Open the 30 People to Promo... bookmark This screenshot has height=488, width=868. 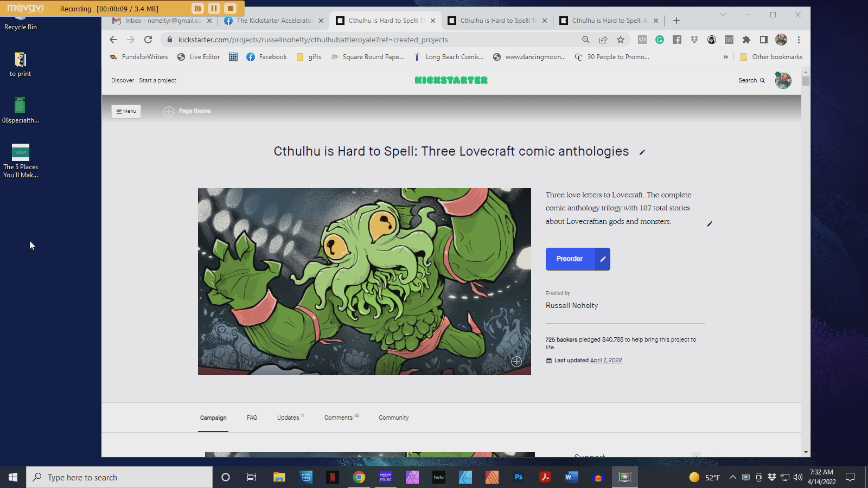[612, 57]
